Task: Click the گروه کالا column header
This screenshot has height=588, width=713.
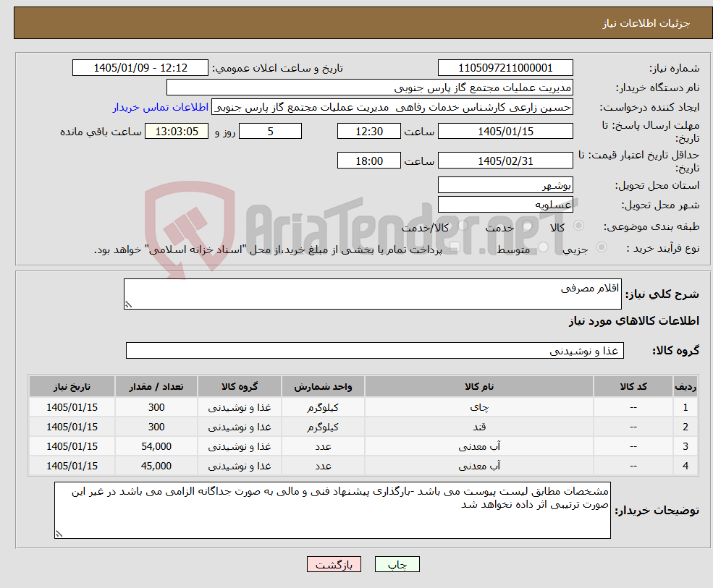Action: [x=239, y=387]
